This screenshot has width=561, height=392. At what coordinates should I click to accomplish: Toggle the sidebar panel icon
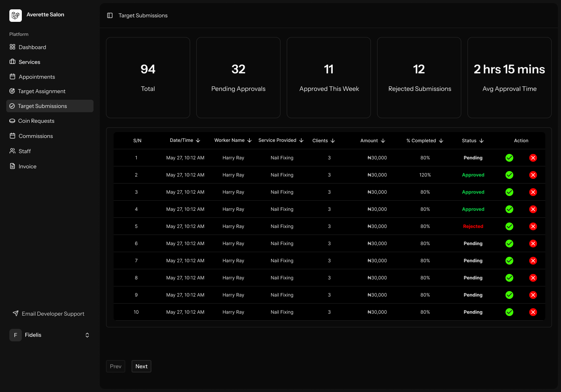[110, 16]
